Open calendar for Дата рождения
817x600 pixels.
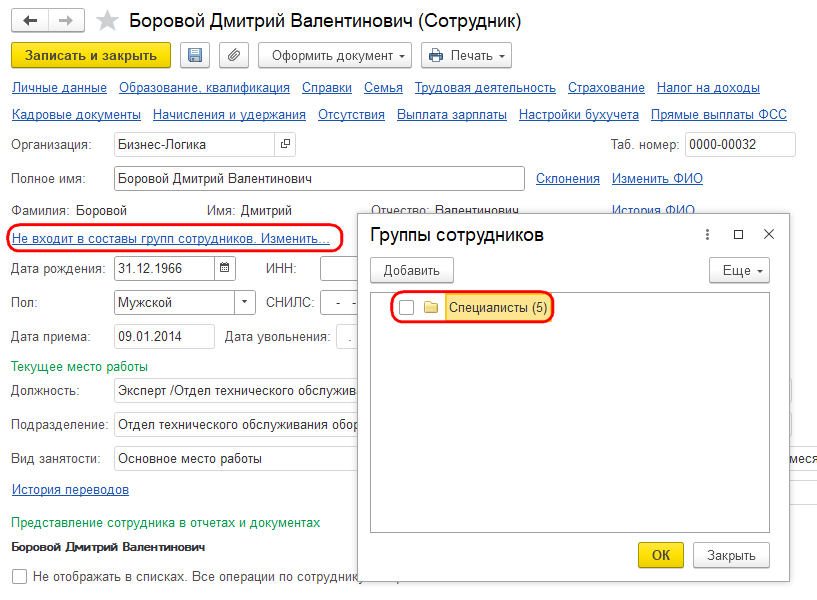tap(225, 268)
